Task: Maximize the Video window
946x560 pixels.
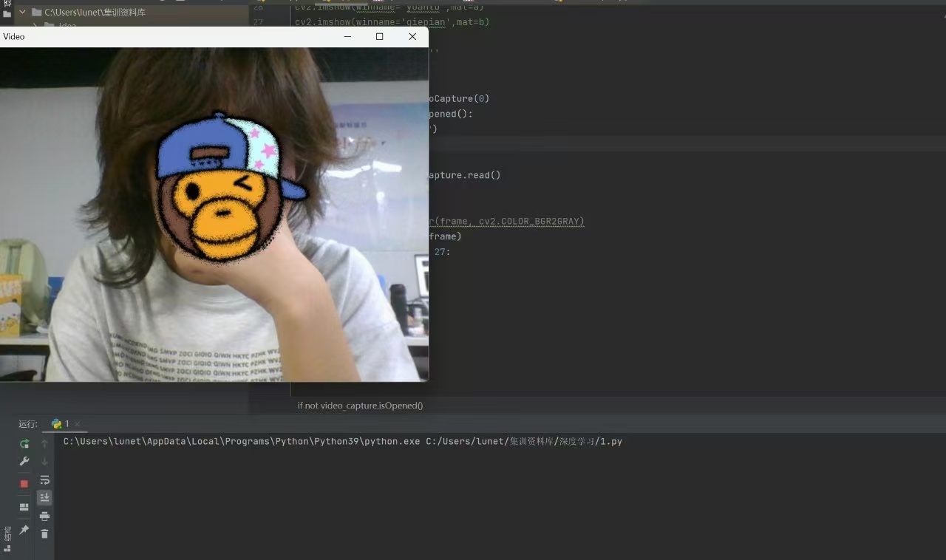Action: point(380,36)
